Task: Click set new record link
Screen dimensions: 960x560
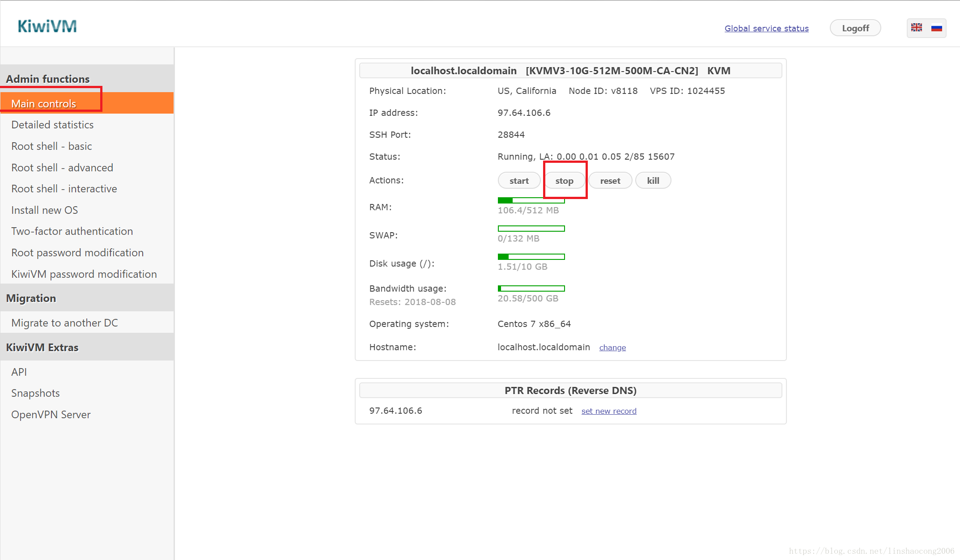Action: (608, 411)
